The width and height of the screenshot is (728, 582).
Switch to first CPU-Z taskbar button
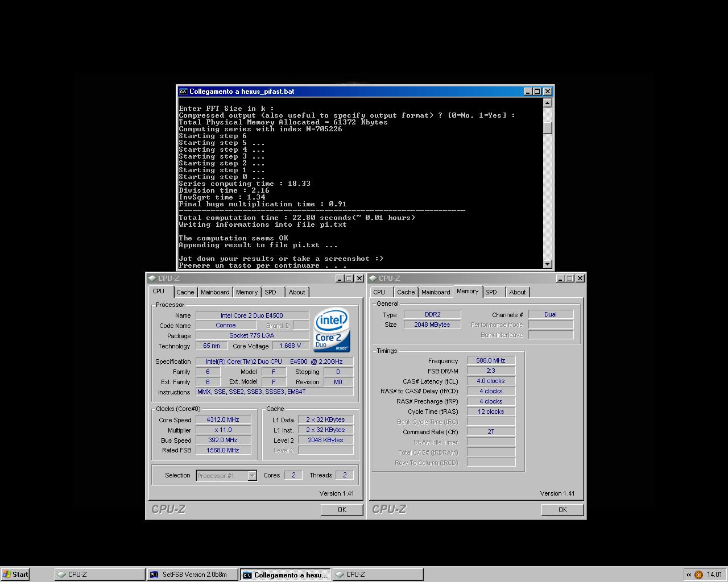point(99,575)
